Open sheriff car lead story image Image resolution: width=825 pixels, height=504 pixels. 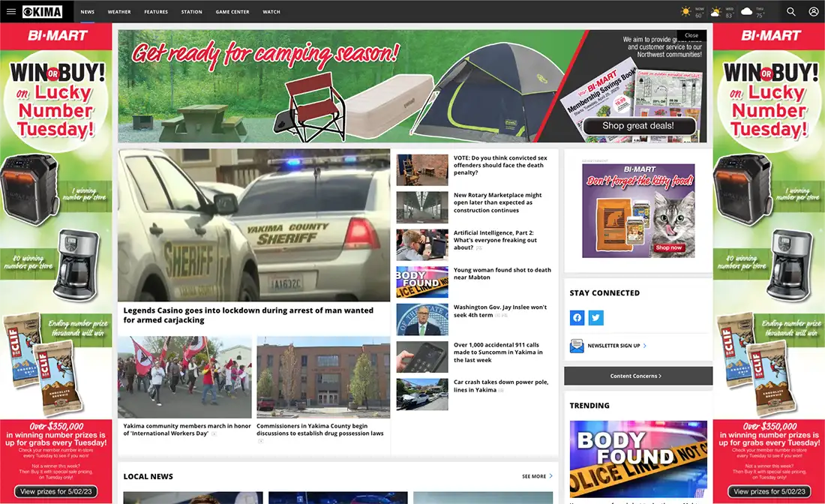click(254, 225)
